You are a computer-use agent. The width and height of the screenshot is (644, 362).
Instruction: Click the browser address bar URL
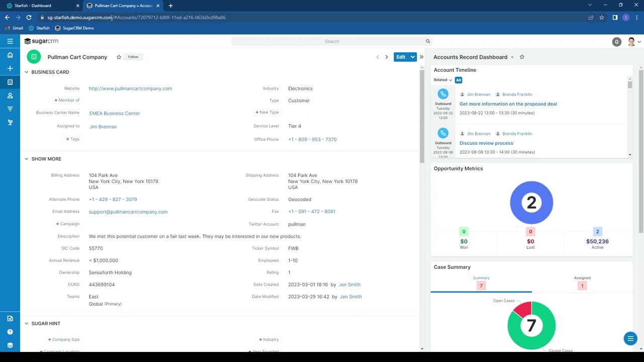click(x=136, y=18)
